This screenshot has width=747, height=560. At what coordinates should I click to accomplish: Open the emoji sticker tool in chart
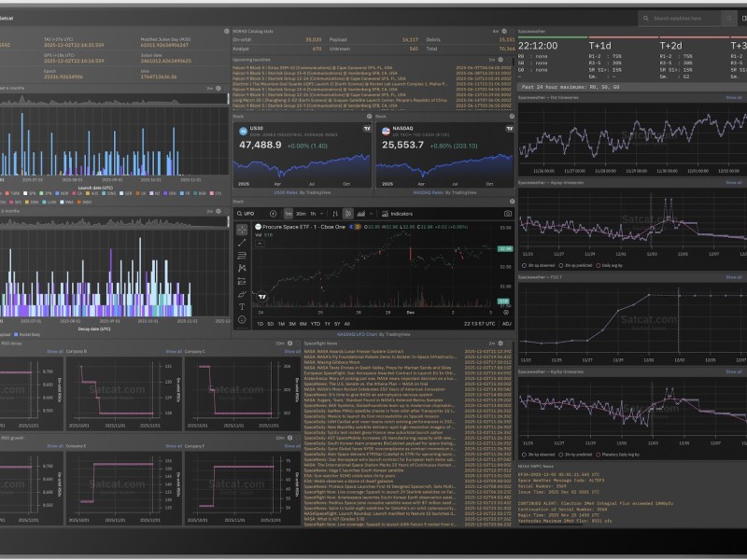click(x=242, y=319)
